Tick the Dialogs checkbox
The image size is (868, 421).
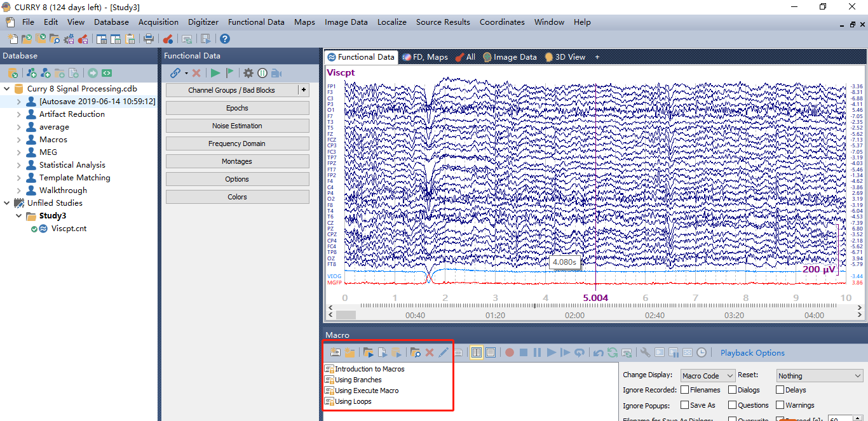[x=733, y=390]
